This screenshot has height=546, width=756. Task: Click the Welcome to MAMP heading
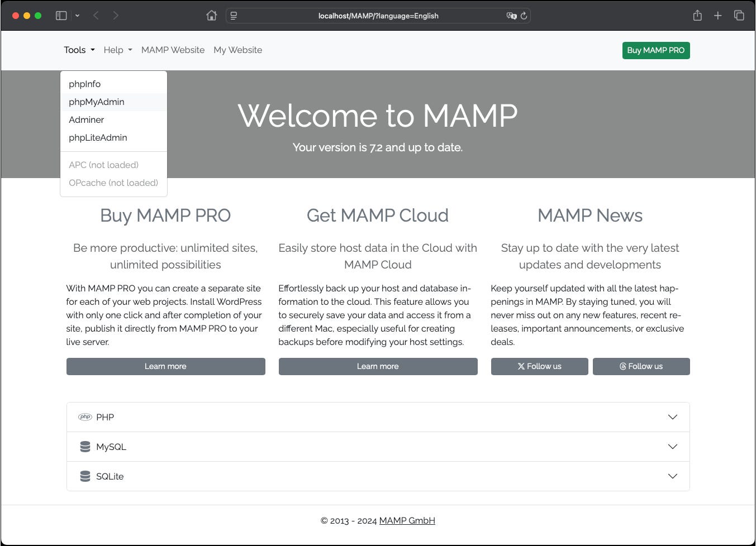pyautogui.click(x=378, y=116)
